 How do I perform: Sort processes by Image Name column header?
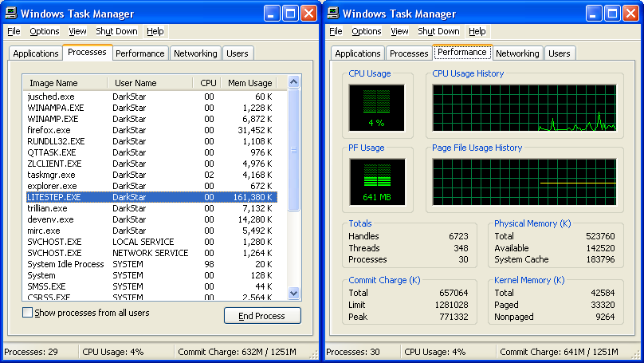pyautogui.click(x=65, y=83)
